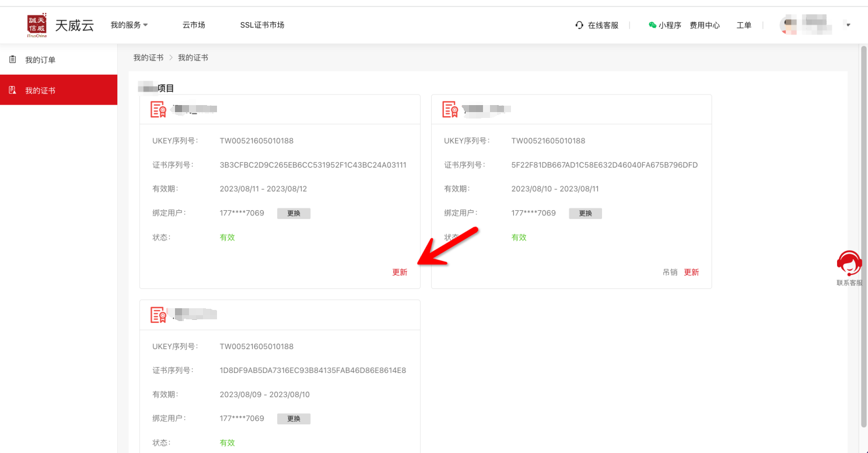This screenshot has height=453, width=868.
Task: Click the online customer service headset icon
Action: (579, 25)
